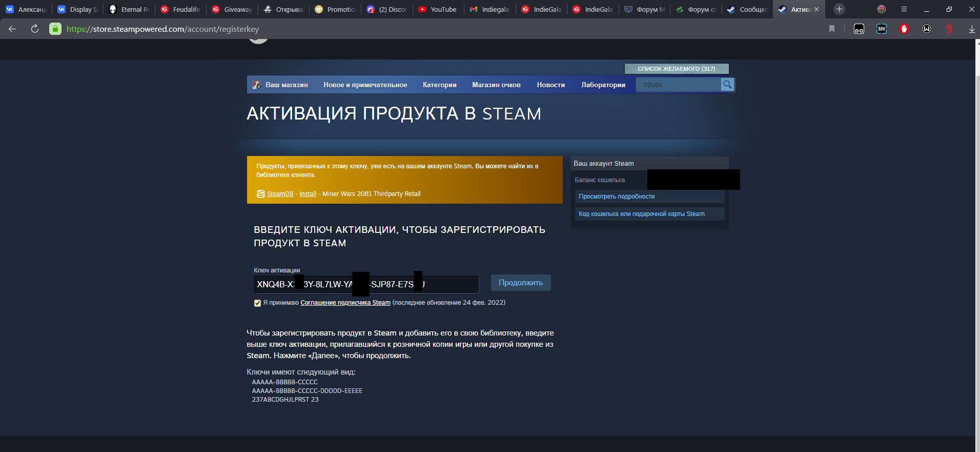This screenshot has height=452, width=980.
Task: Click the AAAAA-BBBBB-CCCCC-DDDDD-EEEEE example key
Action: [x=307, y=391]
